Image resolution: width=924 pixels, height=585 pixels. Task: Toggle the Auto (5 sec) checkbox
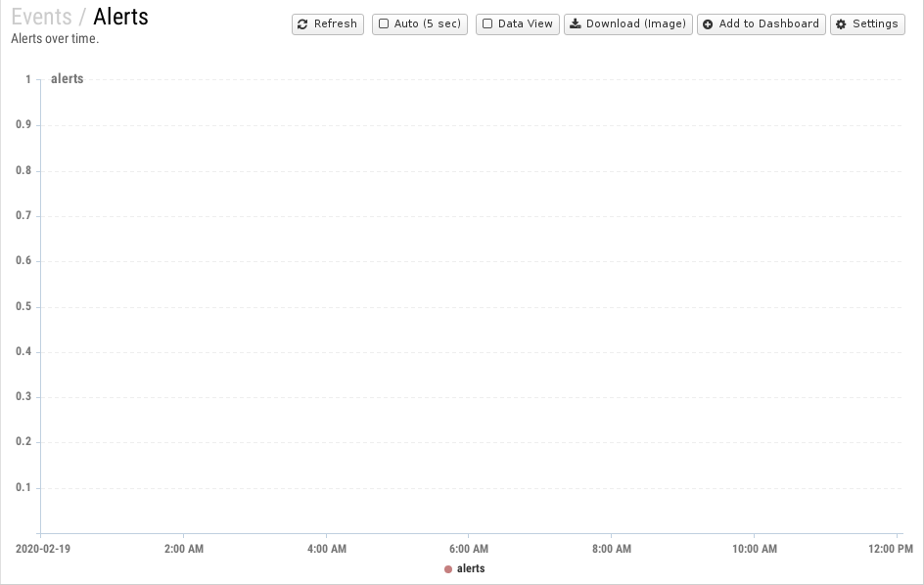pyautogui.click(x=384, y=23)
